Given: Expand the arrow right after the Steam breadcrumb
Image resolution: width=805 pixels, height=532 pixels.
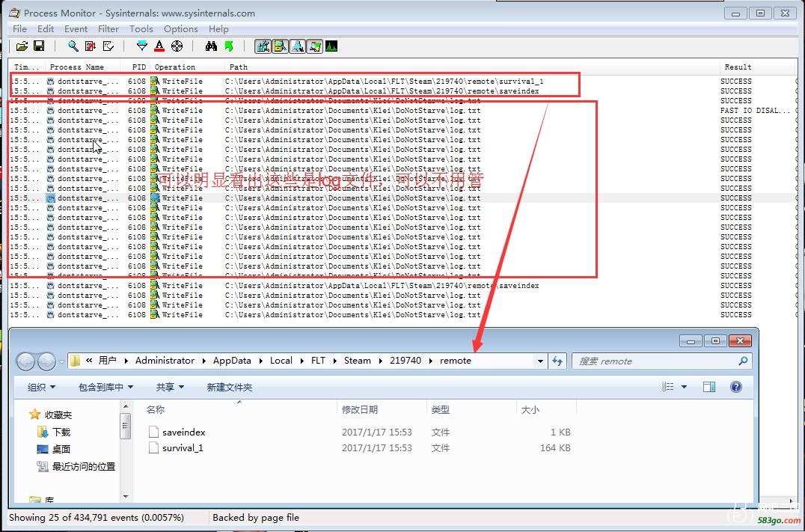Looking at the screenshot, I should point(380,361).
